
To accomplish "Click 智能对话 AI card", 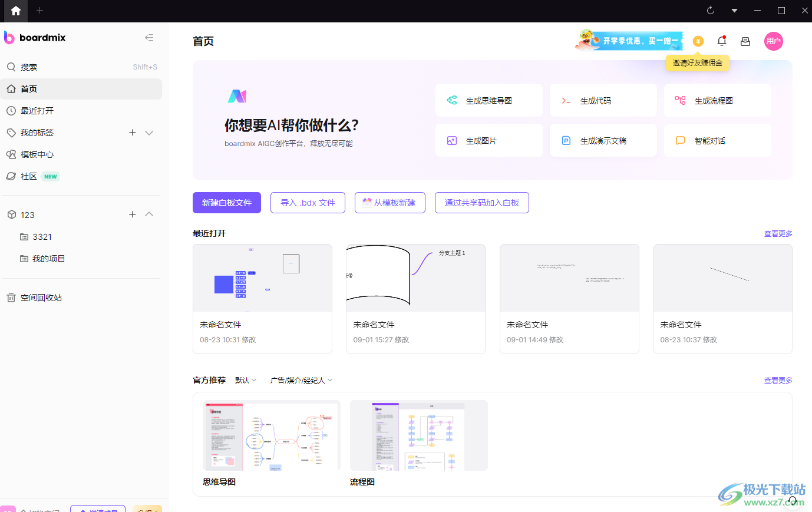I will coord(718,140).
